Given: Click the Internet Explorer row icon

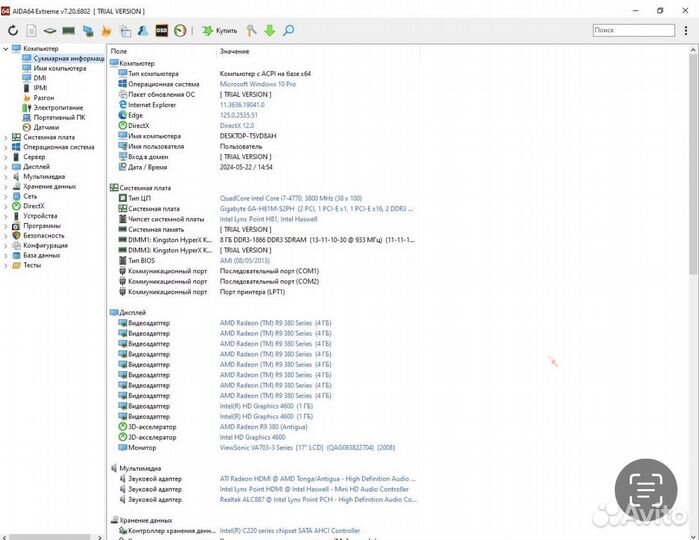Looking at the screenshot, I should pyautogui.click(x=123, y=104).
